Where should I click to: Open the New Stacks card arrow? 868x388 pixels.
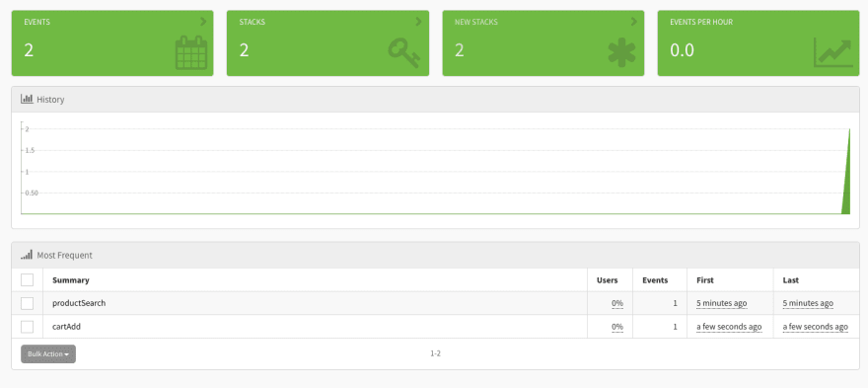pos(634,22)
